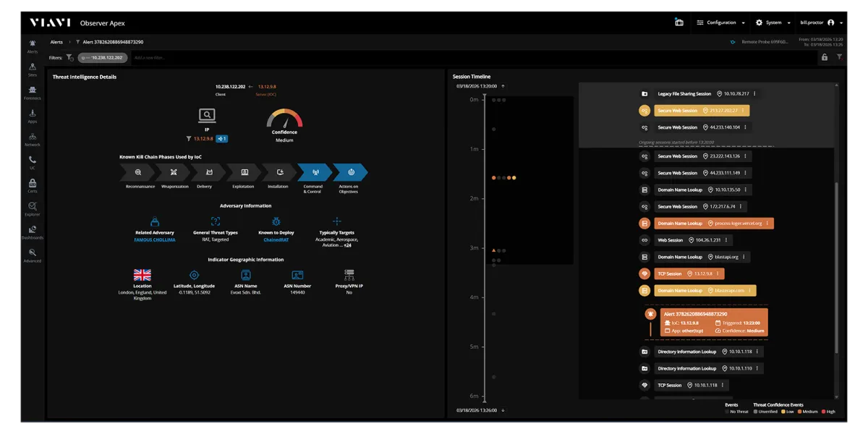Click Secure Web Session 23.222.143.126 entry

pos(704,156)
